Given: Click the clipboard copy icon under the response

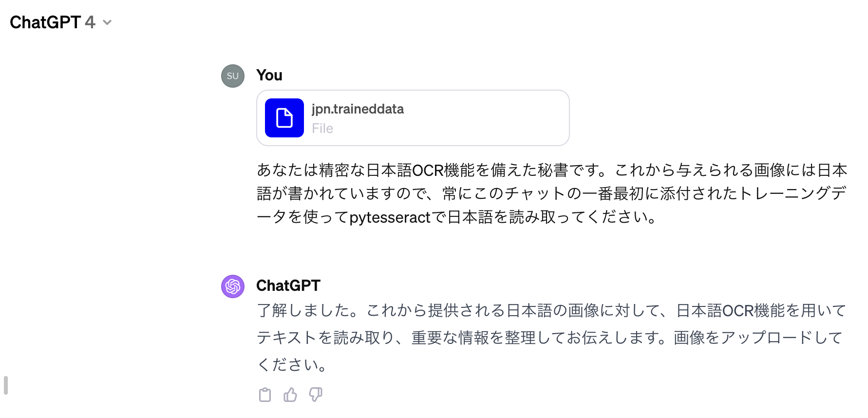Looking at the screenshot, I should pyautogui.click(x=265, y=395).
